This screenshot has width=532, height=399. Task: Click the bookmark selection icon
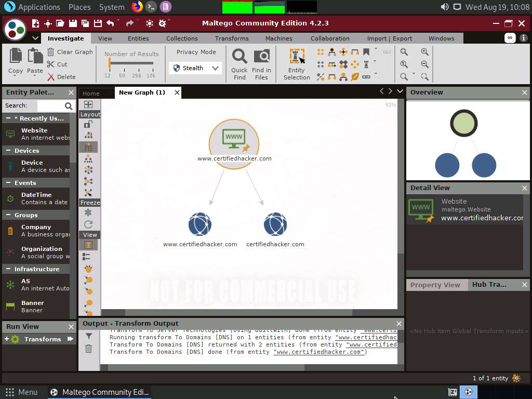[366, 52]
